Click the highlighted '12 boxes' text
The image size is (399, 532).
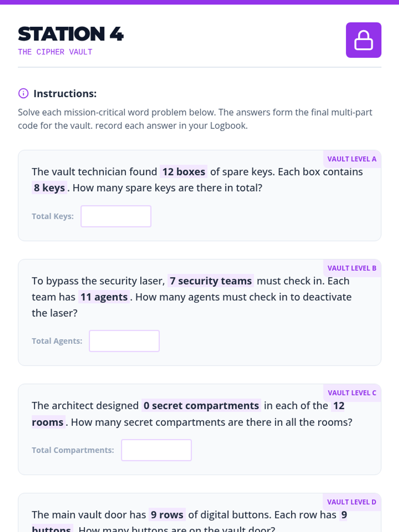tap(184, 172)
